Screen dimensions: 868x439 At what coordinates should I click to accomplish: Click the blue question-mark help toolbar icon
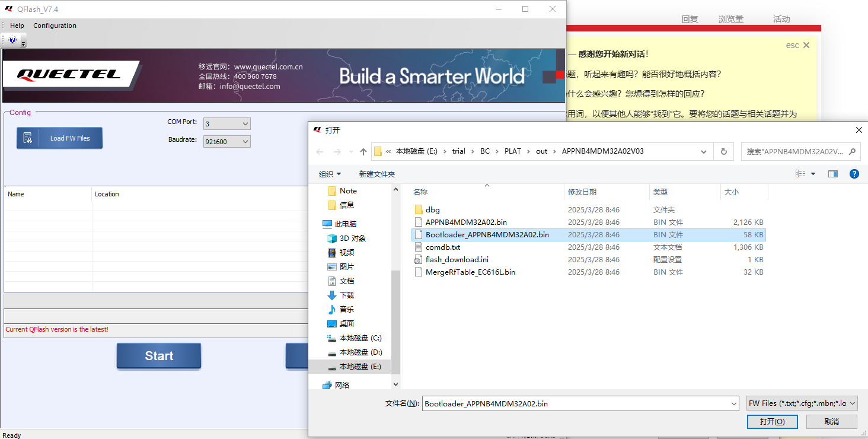(12, 40)
